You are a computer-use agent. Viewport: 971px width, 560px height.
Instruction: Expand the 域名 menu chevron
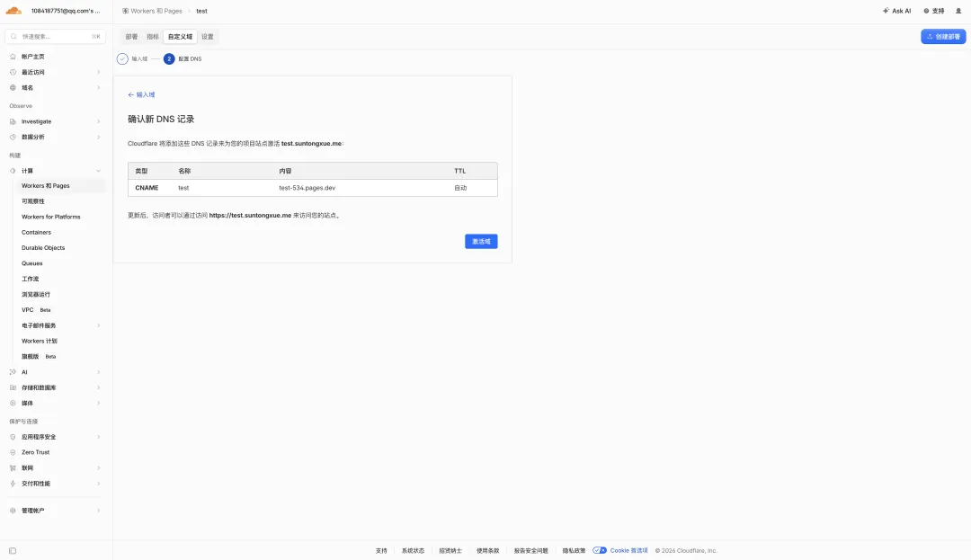pyautogui.click(x=99, y=88)
